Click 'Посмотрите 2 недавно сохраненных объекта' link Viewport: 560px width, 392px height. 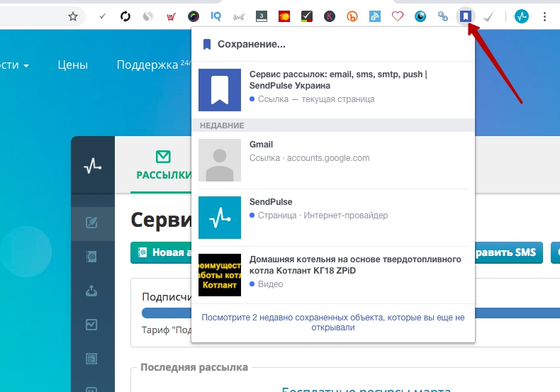tap(333, 323)
